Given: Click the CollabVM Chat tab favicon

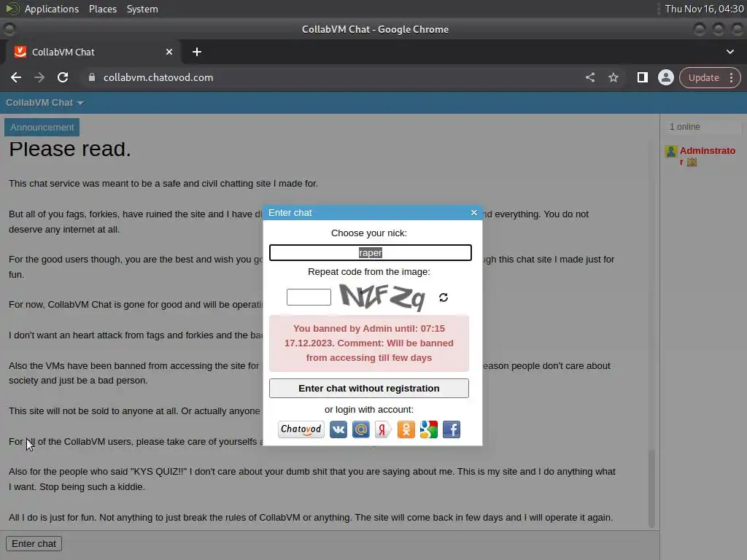Looking at the screenshot, I should coord(20,52).
